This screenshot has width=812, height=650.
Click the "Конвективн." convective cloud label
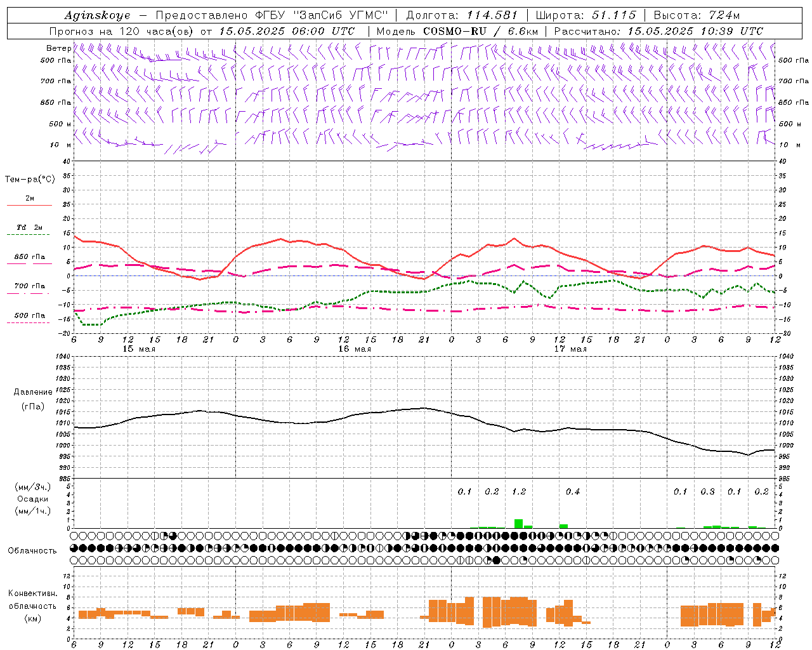pos(32,594)
